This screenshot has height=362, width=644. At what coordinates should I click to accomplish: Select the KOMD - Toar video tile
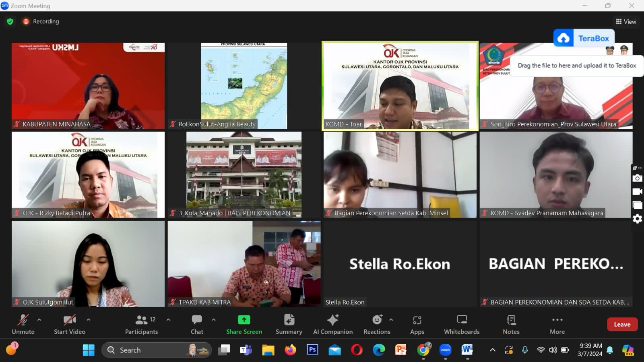(400, 86)
